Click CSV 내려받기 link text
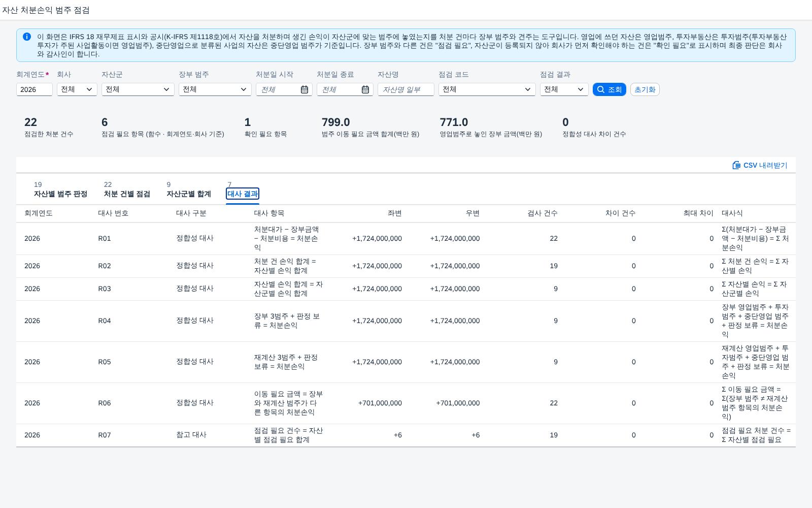This screenshot has width=812, height=508. tap(765, 165)
